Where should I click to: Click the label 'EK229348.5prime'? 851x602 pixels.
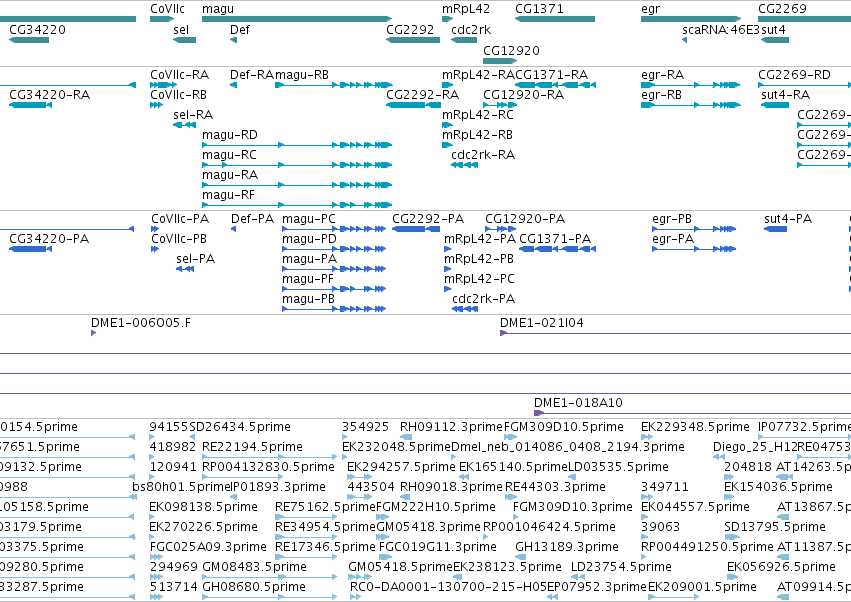pyautogui.click(x=695, y=427)
